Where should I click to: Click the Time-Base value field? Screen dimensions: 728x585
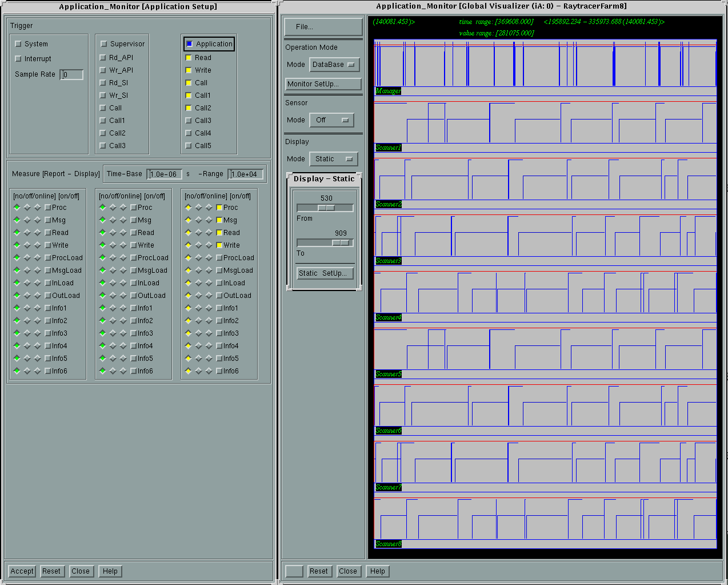point(165,174)
